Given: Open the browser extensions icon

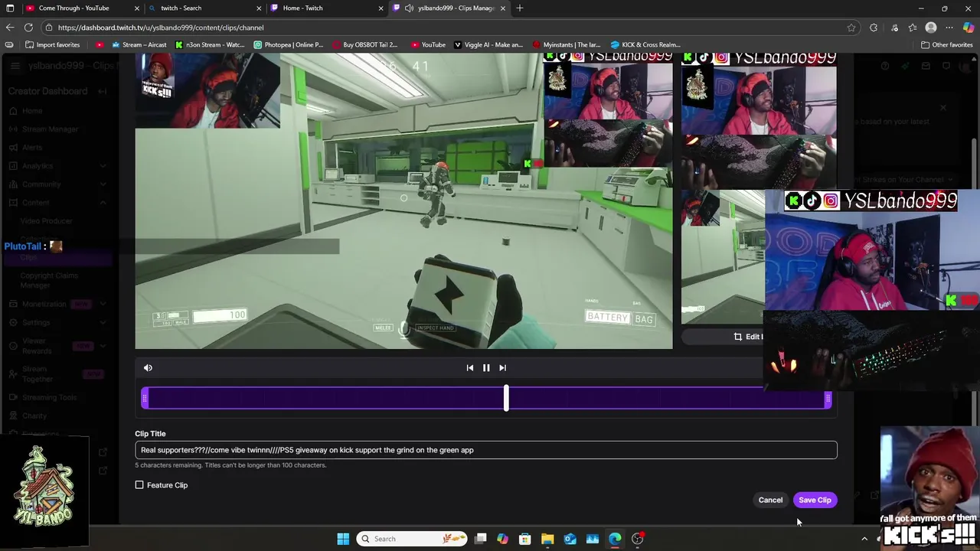Looking at the screenshot, I should (874, 28).
